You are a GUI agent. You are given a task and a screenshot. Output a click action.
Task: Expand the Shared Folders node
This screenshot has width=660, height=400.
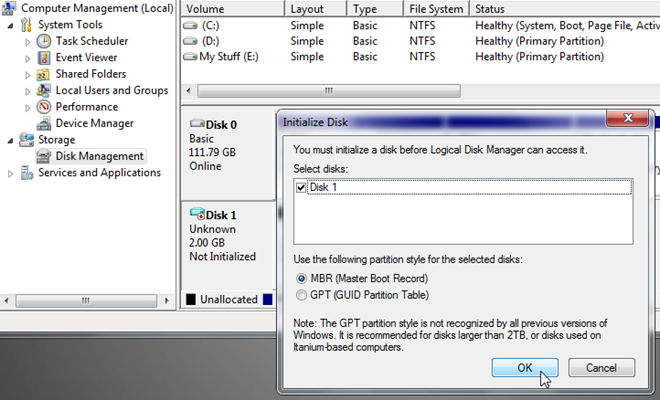(28, 75)
